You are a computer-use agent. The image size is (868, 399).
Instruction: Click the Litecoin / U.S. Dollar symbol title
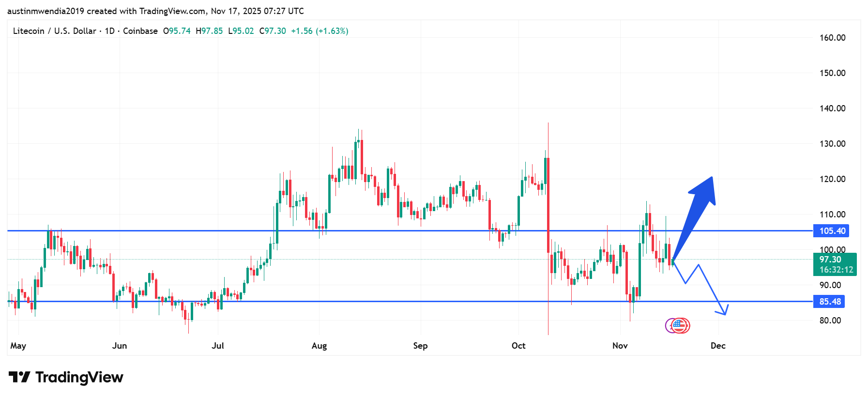(x=54, y=31)
